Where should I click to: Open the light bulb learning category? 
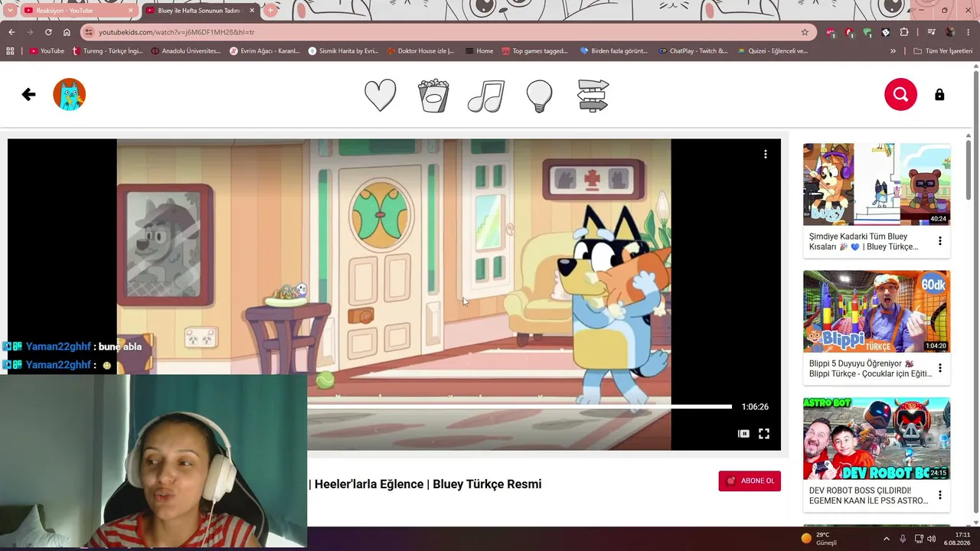point(540,96)
